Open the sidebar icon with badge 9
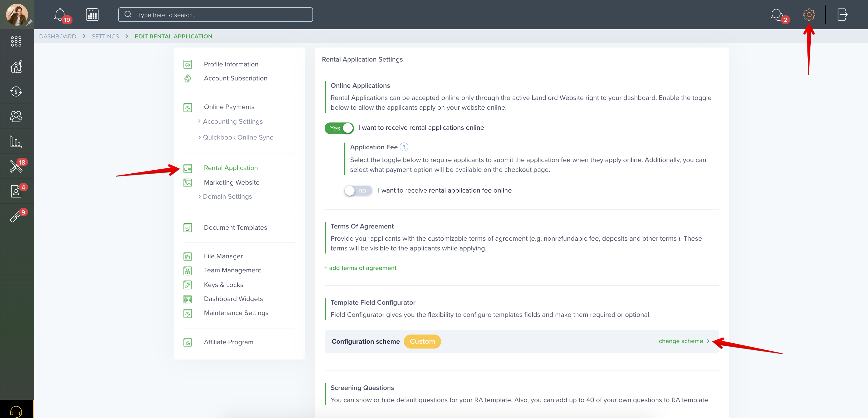Viewport: 868px width, 418px height. point(16,216)
